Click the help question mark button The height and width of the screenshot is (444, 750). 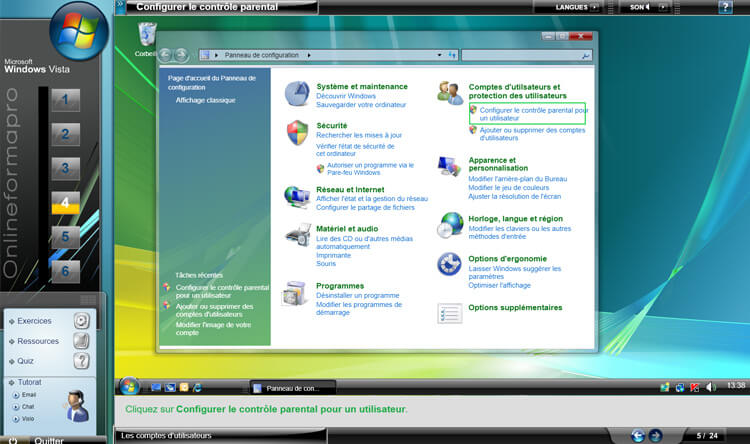[725, 7]
